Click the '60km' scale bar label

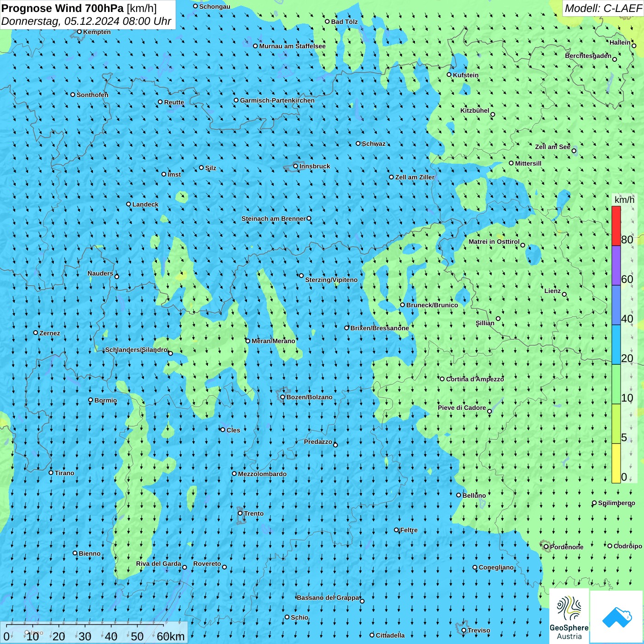pyautogui.click(x=171, y=636)
